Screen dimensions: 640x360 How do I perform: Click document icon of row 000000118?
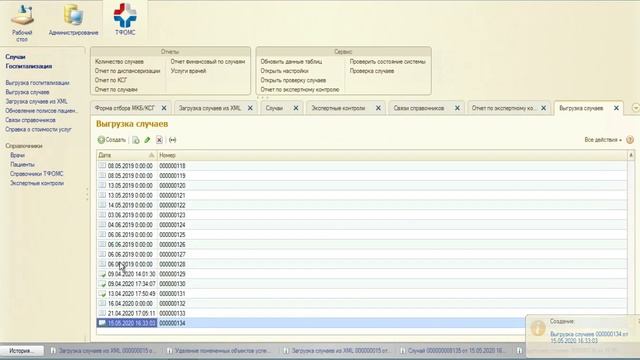point(102,166)
